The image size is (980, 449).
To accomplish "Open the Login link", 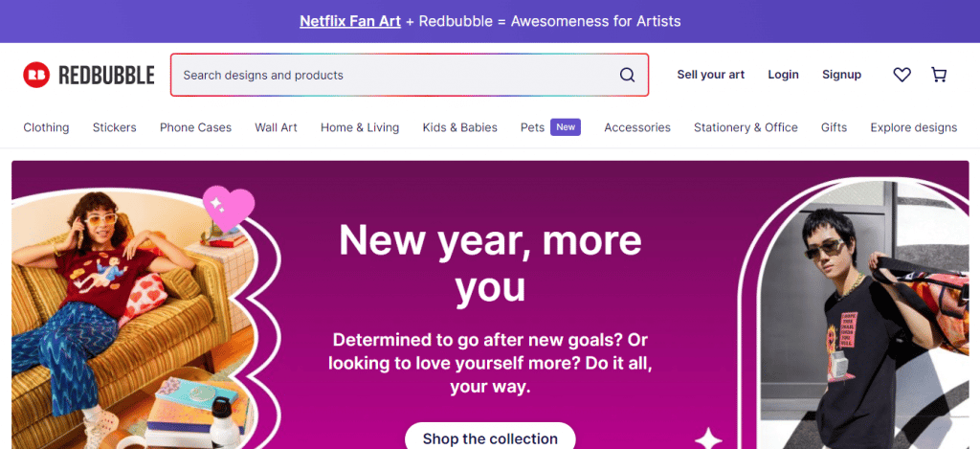I will 783,75.
